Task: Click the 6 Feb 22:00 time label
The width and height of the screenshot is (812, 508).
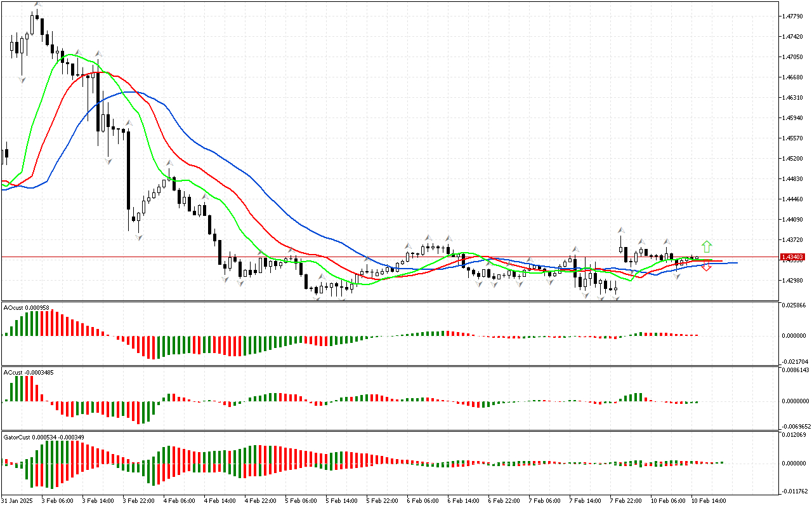Action: pos(503,501)
